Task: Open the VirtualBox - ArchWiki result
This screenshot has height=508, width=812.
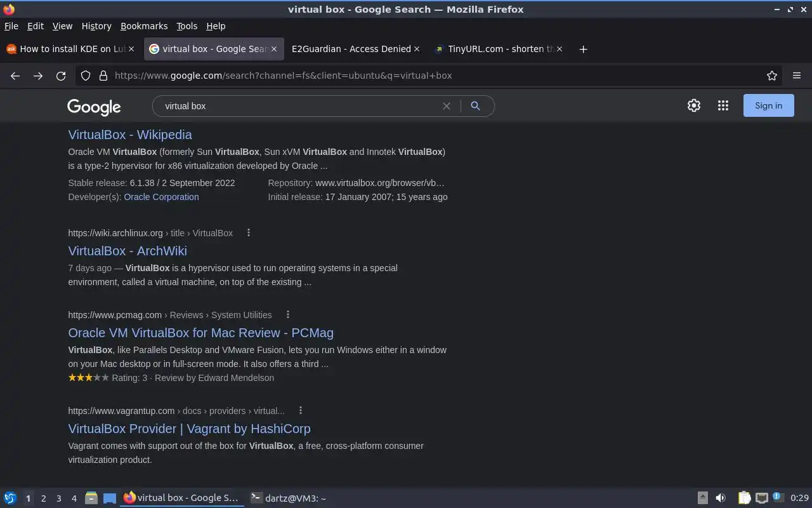Action: (128, 251)
